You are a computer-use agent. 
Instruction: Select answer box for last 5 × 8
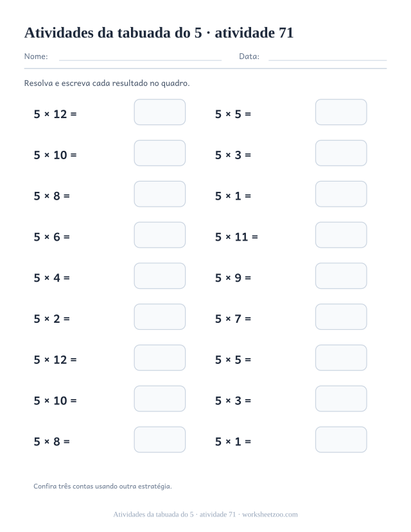pyautogui.click(x=160, y=440)
